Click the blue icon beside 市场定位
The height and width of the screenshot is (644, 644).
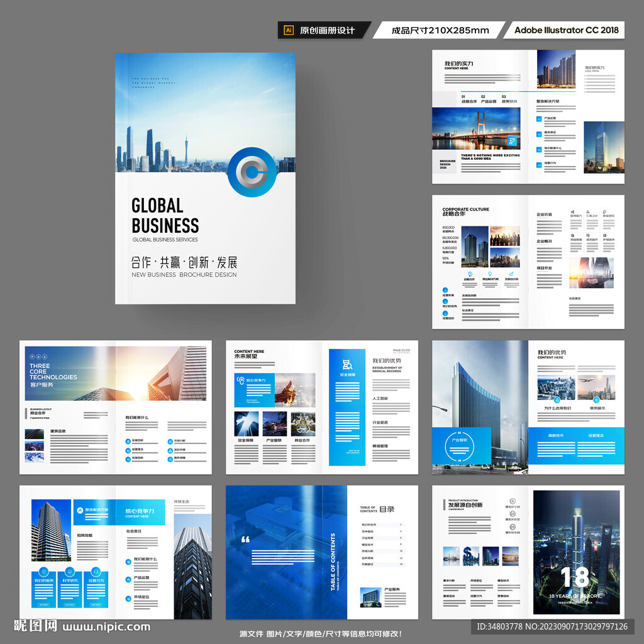(x=128, y=599)
